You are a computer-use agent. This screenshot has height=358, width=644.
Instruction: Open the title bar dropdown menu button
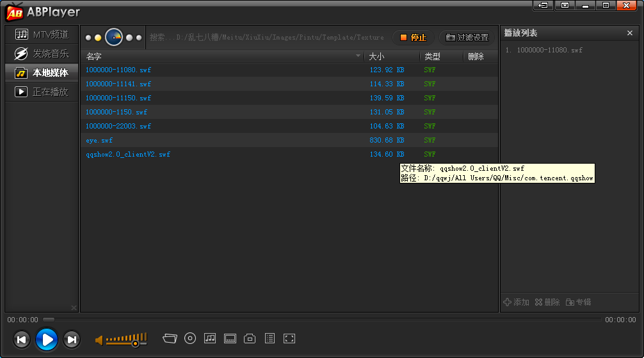tap(565, 5)
